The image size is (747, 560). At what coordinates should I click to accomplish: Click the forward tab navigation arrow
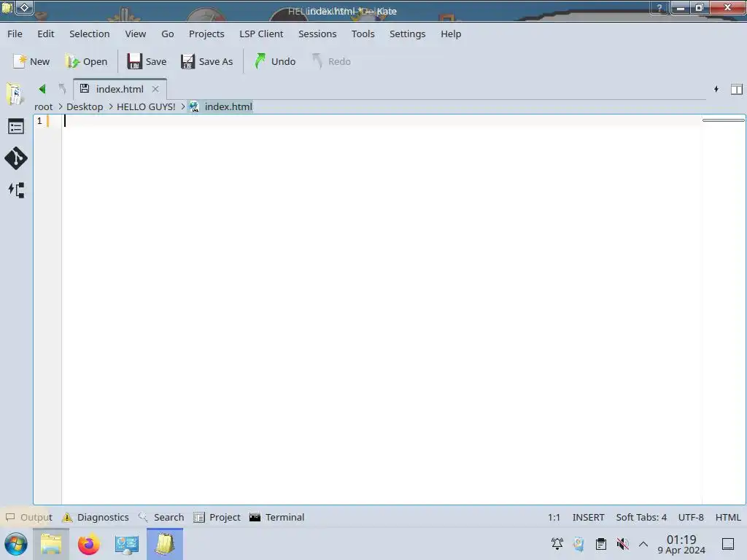click(62, 89)
